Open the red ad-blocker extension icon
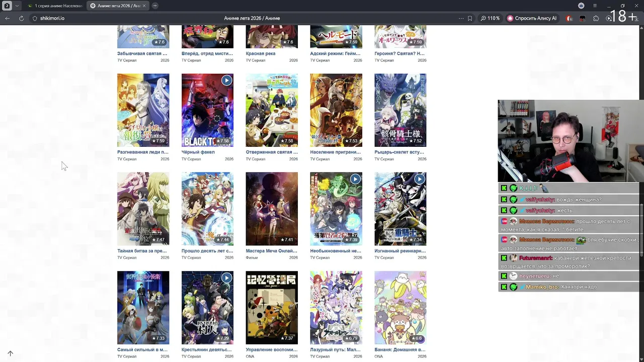Viewport: 644px width, 362px height. [x=569, y=18]
